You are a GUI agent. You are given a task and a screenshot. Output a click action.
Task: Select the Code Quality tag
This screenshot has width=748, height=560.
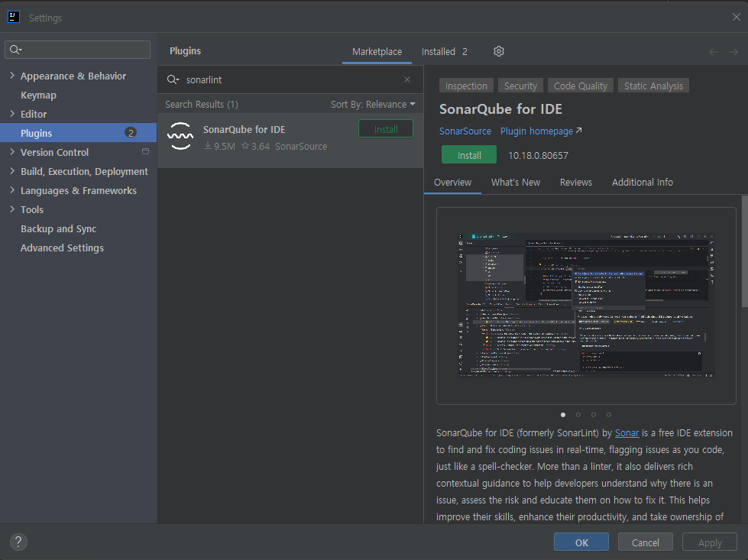pyautogui.click(x=580, y=86)
